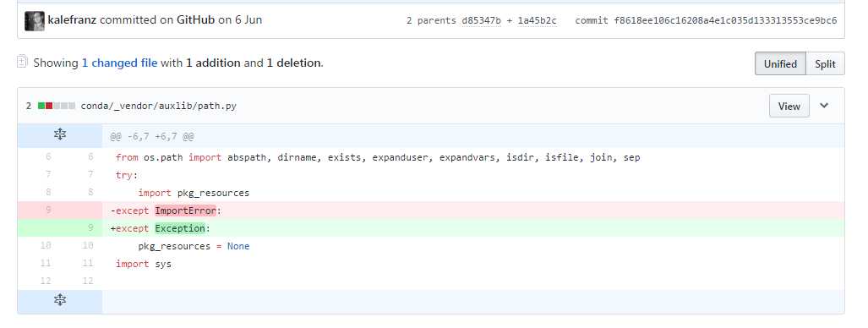Select hunk header @@ -6,7 +6,7 @@
The width and height of the screenshot is (868, 328).
click(x=151, y=136)
